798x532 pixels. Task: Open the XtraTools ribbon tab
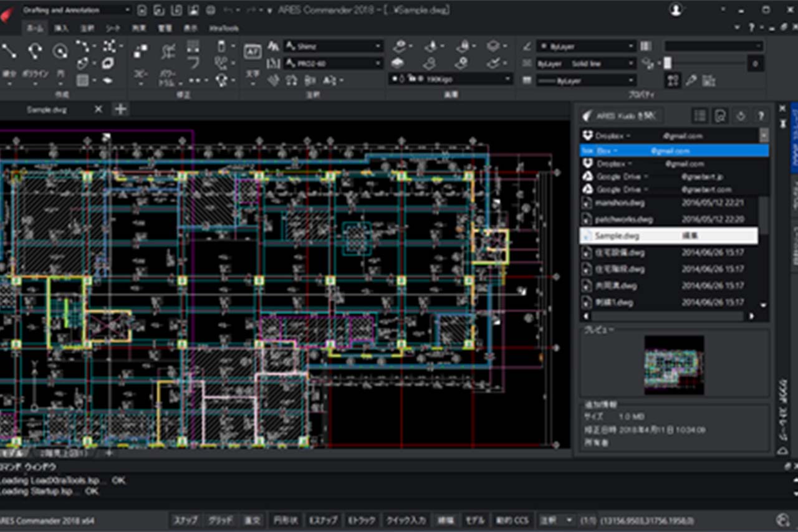coord(224,28)
